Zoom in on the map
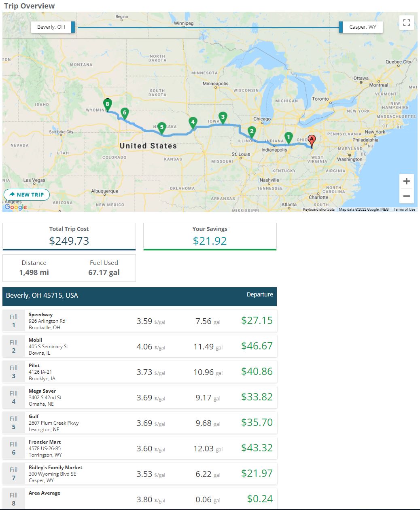This screenshot has width=420, height=510. pyautogui.click(x=407, y=181)
